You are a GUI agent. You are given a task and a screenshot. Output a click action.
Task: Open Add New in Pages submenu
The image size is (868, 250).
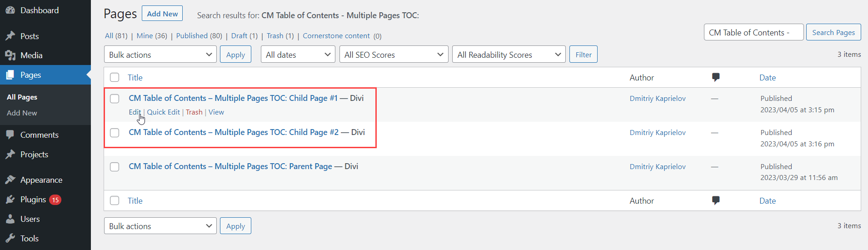22,113
